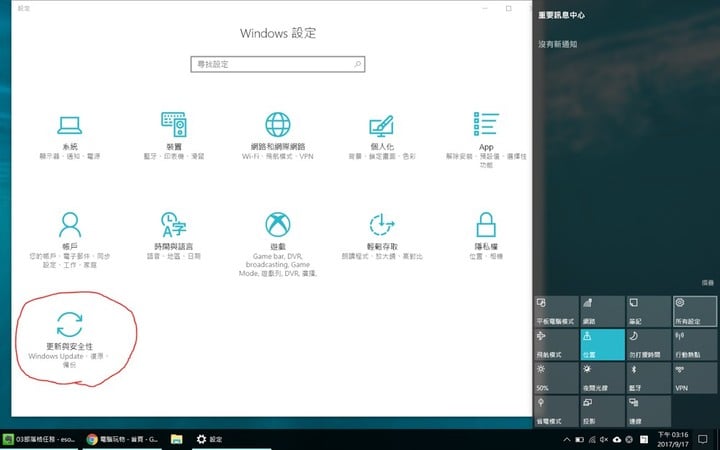
Task: Click the magnifier icon in search box
Action: [357, 64]
